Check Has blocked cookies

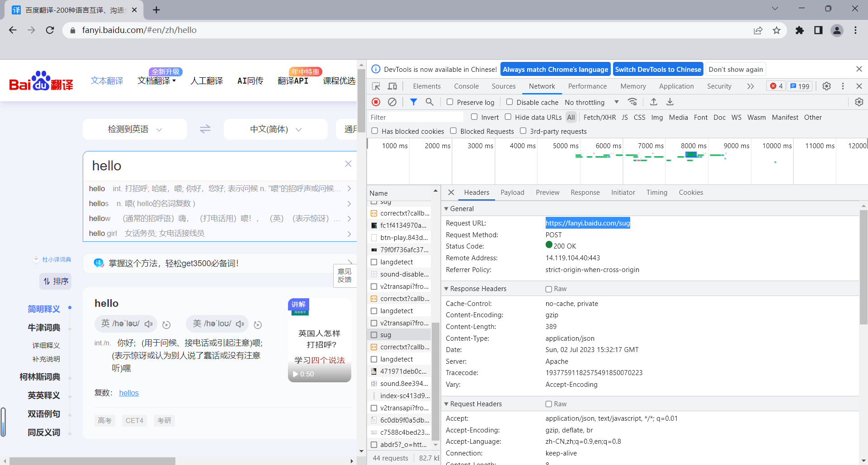pos(375,131)
